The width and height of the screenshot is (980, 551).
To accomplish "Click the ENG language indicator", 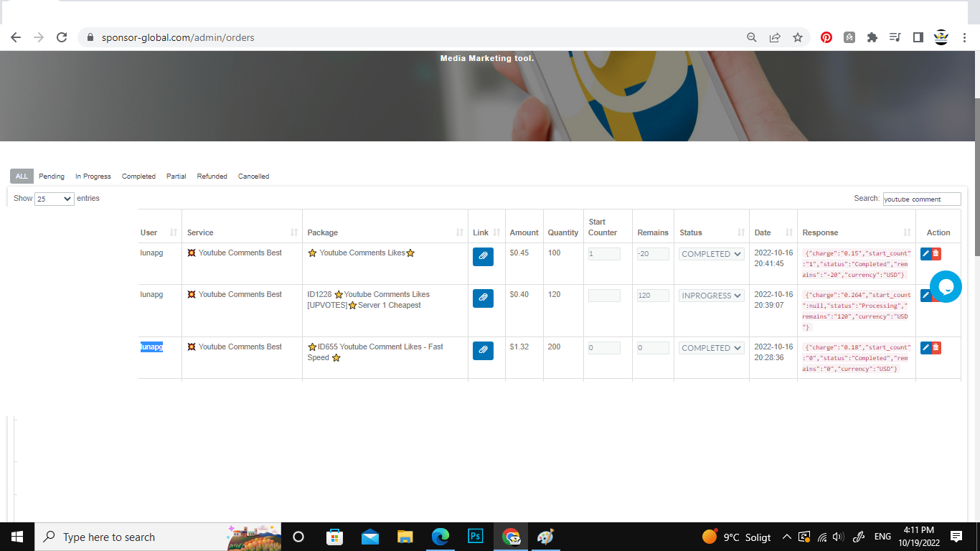I will point(882,537).
